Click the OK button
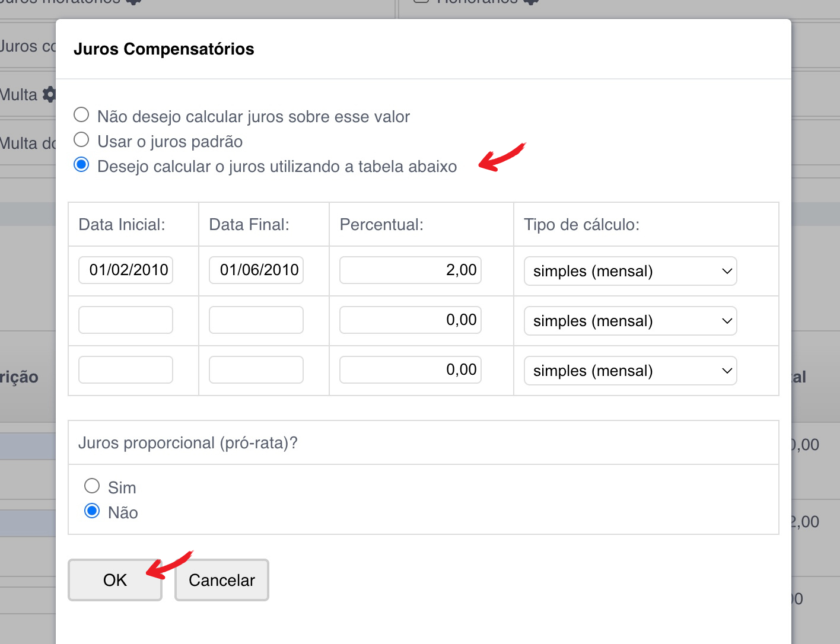Viewport: 840px width, 644px height. click(115, 580)
